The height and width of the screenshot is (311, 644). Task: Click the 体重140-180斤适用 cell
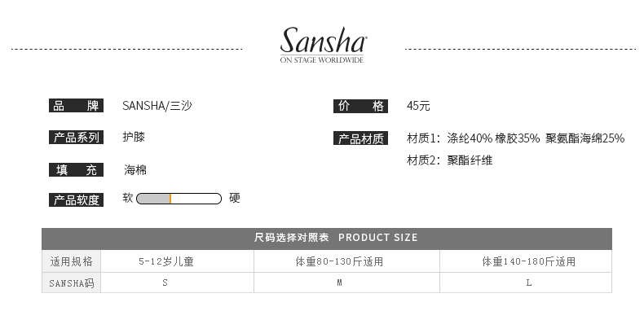pyautogui.click(x=526, y=261)
